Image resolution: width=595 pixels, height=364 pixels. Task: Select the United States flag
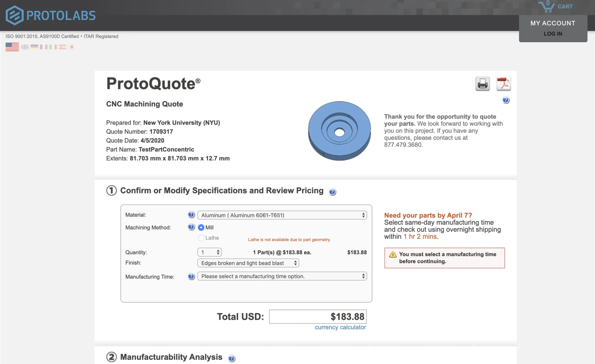12,47
